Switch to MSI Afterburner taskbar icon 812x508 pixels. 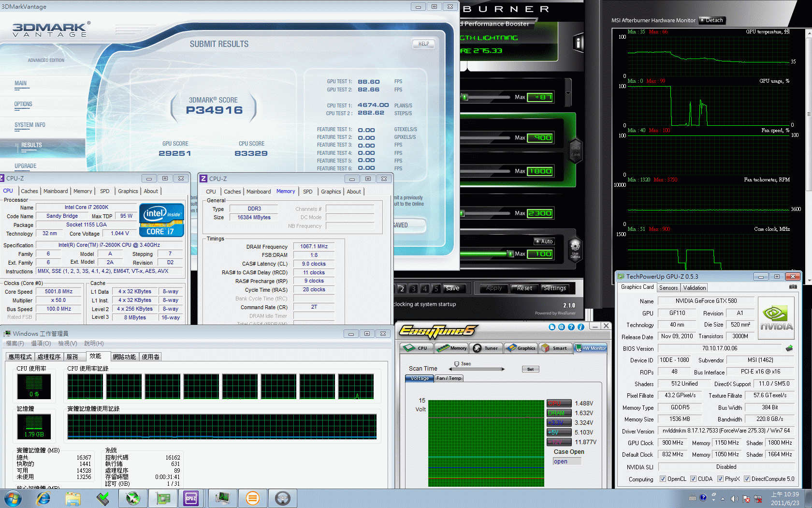[x=132, y=498]
